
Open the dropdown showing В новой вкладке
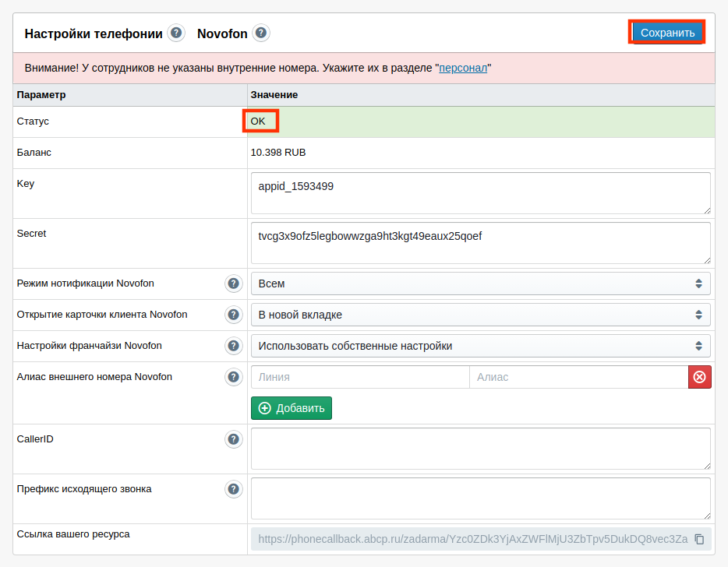(x=481, y=315)
